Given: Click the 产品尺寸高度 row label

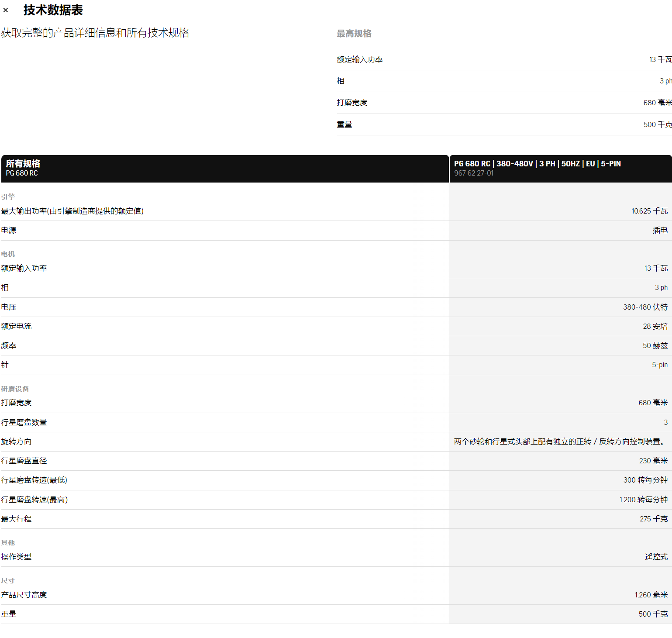Looking at the screenshot, I should [x=24, y=595].
